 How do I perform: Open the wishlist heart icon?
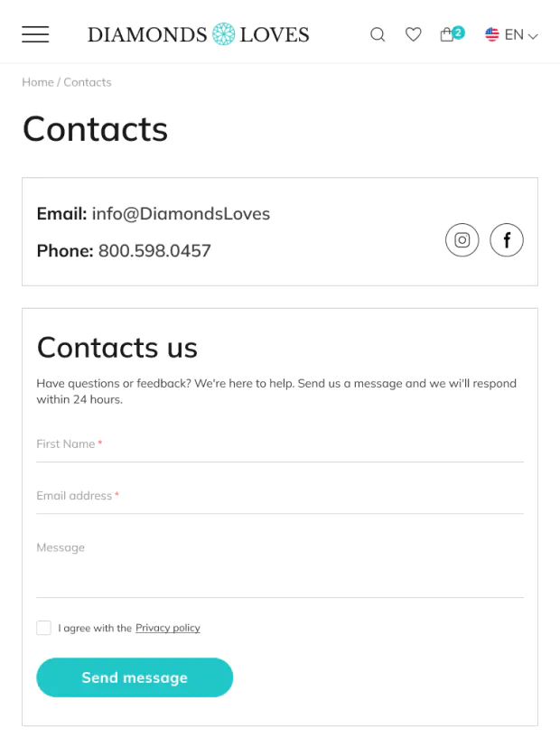pyautogui.click(x=413, y=34)
